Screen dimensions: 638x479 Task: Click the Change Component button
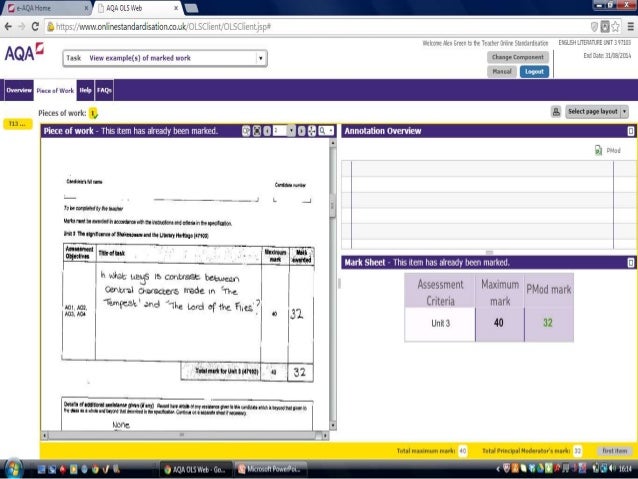(x=518, y=57)
